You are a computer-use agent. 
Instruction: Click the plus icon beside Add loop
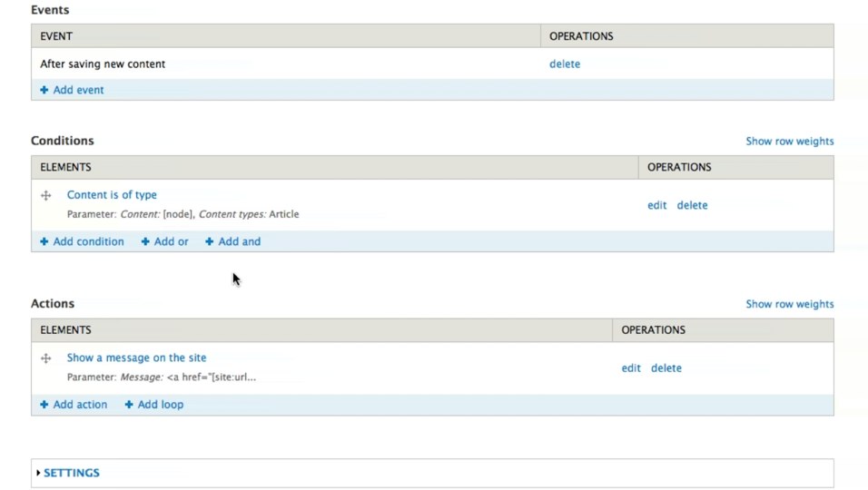point(129,405)
